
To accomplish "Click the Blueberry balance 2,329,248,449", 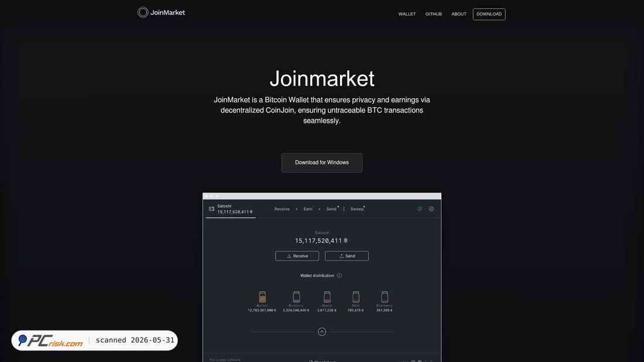I will (x=296, y=311).
